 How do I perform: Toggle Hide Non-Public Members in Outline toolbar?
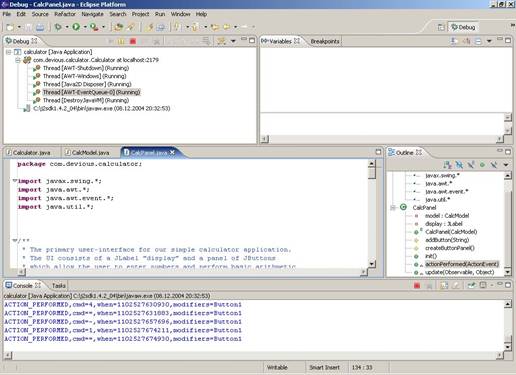point(482,164)
